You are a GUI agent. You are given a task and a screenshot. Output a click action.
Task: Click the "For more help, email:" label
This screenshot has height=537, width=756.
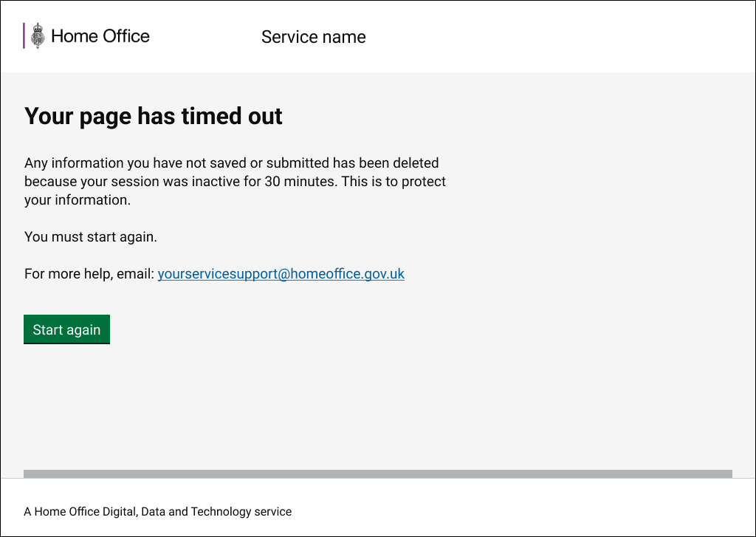(x=89, y=274)
